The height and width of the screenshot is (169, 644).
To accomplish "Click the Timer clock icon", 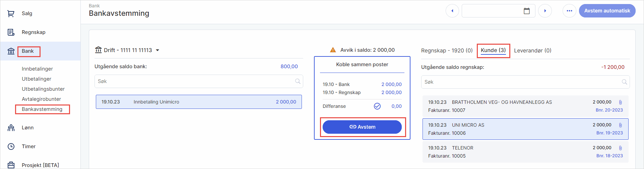I will (x=11, y=146).
